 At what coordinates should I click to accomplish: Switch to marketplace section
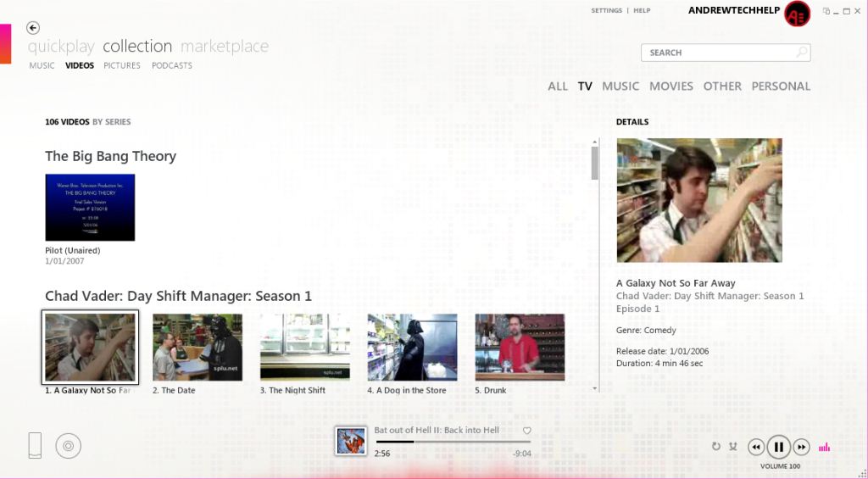click(225, 47)
